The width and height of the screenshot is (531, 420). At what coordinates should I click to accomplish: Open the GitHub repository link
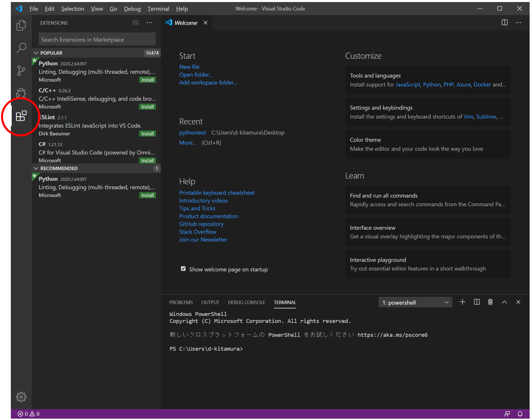click(201, 224)
